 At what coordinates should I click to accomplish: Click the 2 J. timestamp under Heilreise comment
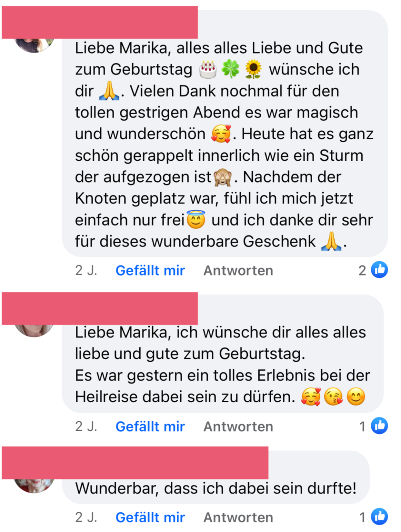86,426
